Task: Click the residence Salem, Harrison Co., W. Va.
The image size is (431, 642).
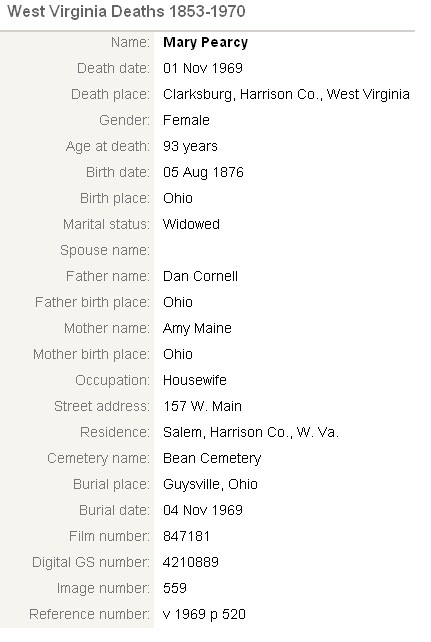Action: coord(250,432)
